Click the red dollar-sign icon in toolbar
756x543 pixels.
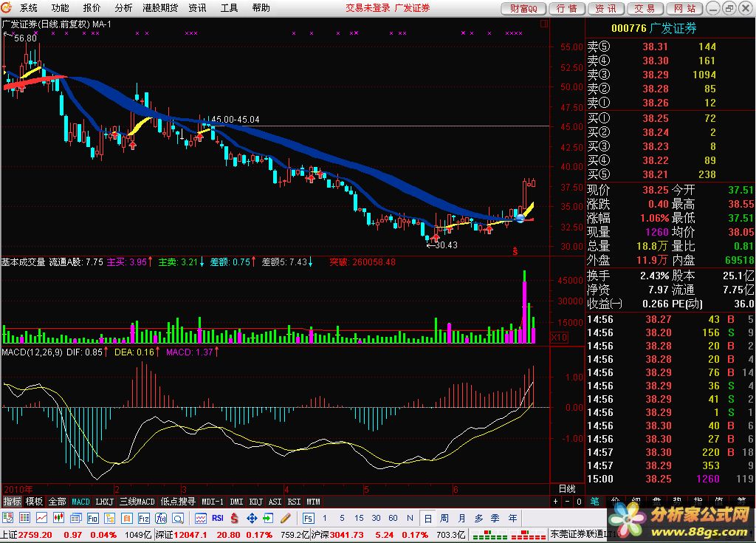(235, 519)
